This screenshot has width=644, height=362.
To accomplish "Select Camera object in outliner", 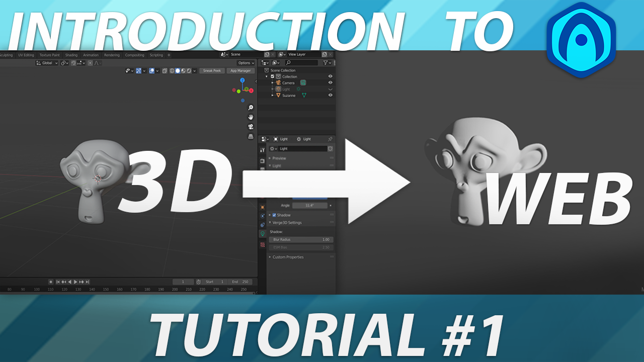I will pos(288,83).
